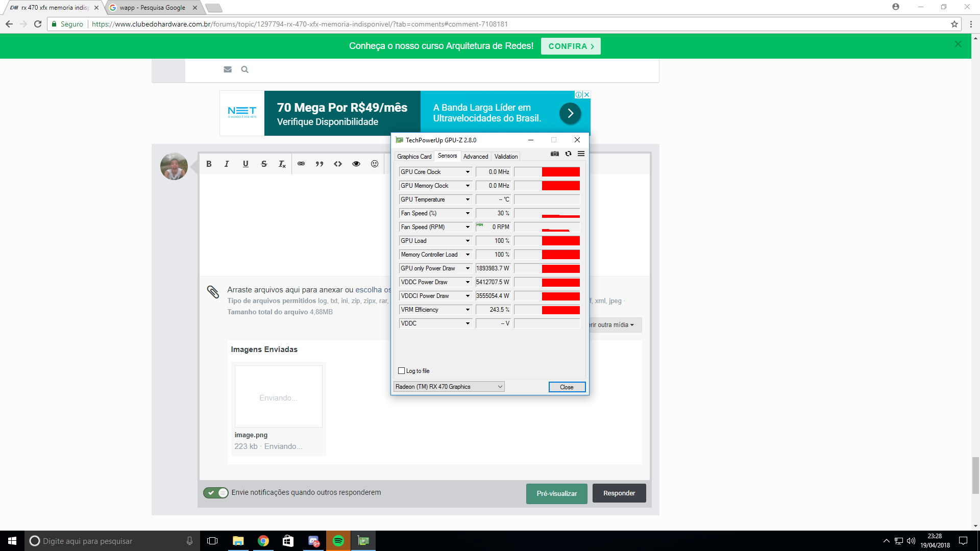This screenshot has width=980, height=551.
Task: Insert a code block in the editor
Action: coord(338,164)
